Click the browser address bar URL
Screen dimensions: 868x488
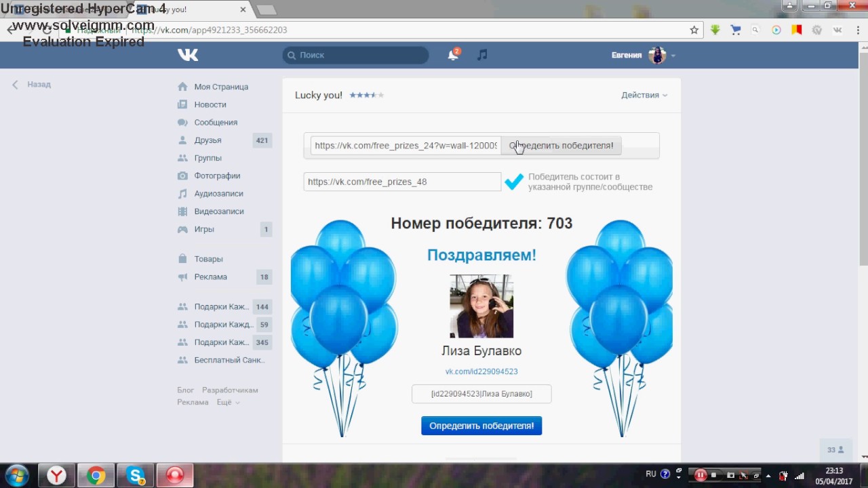210,30
